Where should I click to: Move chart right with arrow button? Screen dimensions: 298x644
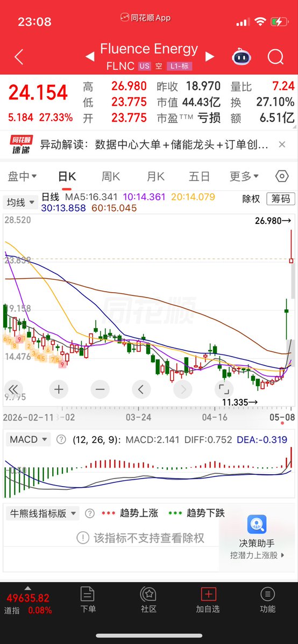183,389
